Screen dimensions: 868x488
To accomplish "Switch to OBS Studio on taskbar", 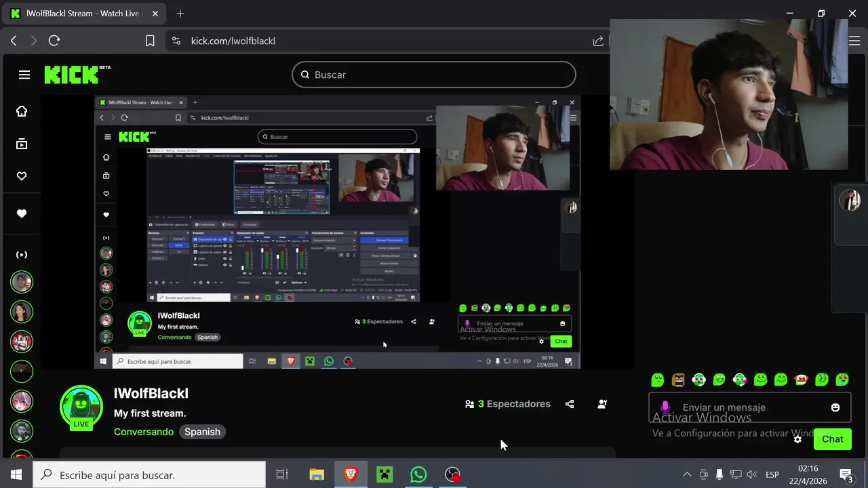I will (452, 474).
